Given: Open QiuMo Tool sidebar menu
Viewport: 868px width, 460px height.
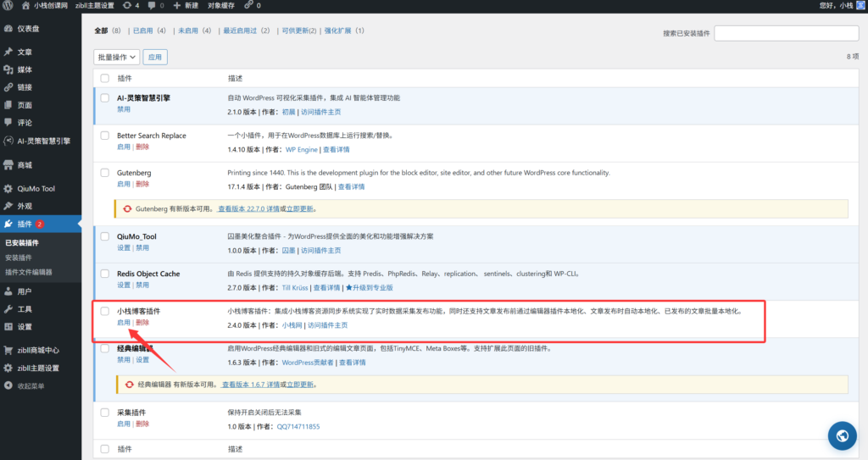Looking at the screenshot, I should point(36,189).
